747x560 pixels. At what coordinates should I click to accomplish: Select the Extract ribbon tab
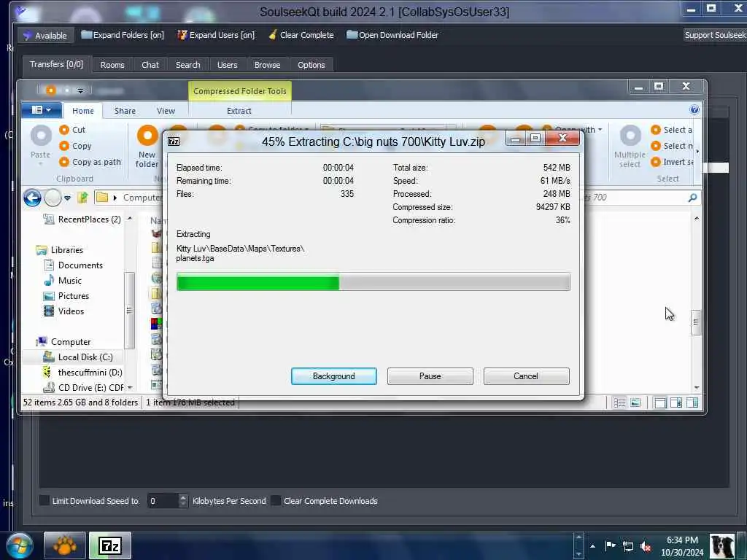point(239,111)
